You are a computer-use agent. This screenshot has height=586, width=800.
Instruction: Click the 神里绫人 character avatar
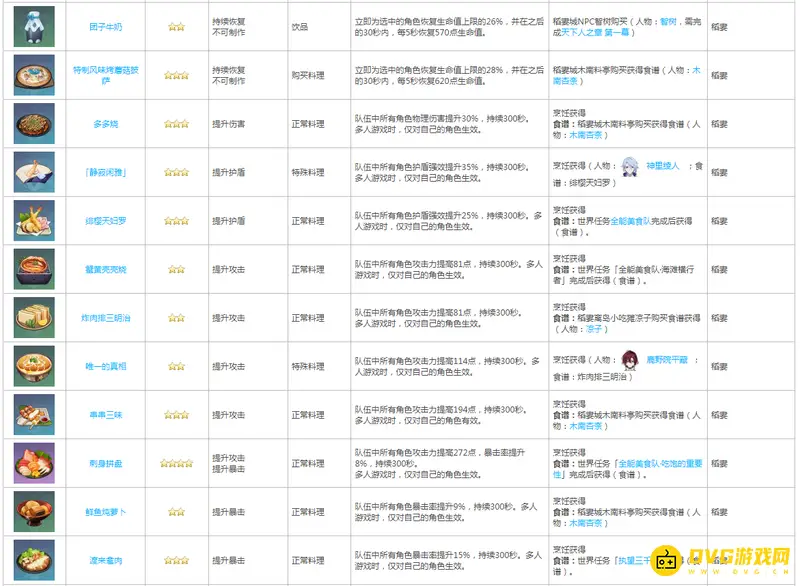point(629,166)
